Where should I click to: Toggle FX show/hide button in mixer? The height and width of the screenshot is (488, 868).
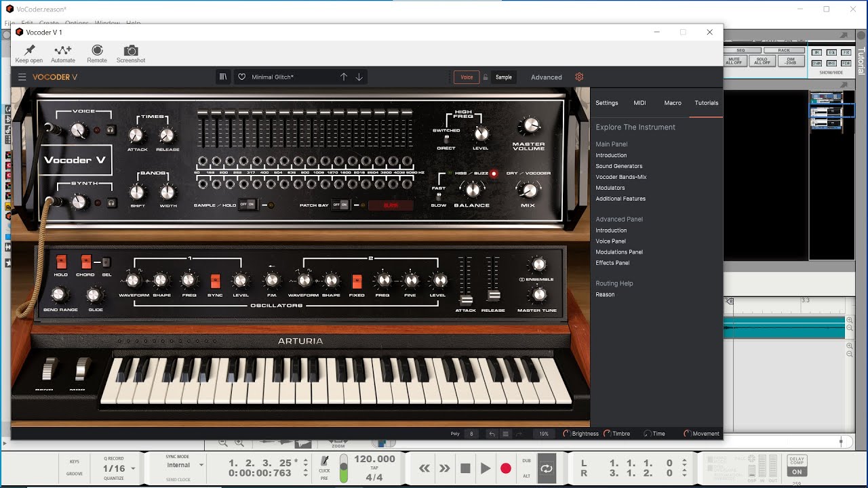[x=846, y=52]
